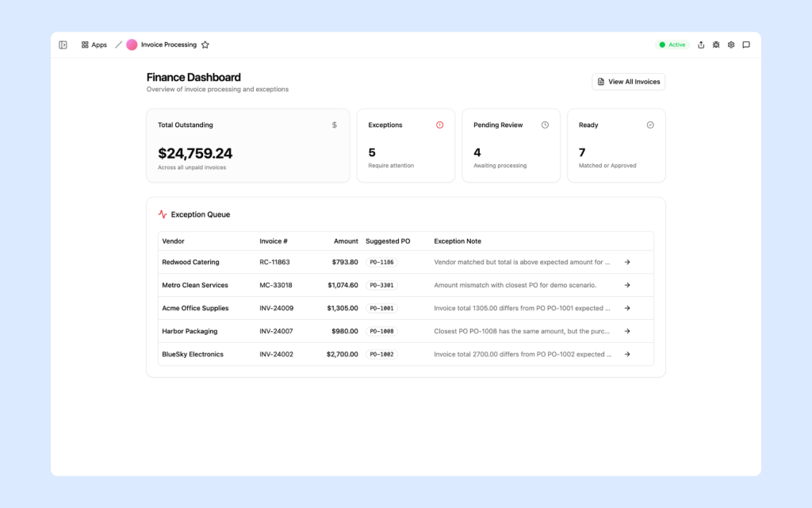Click the PO-1186 suggested PO badge

click(381, 262)
